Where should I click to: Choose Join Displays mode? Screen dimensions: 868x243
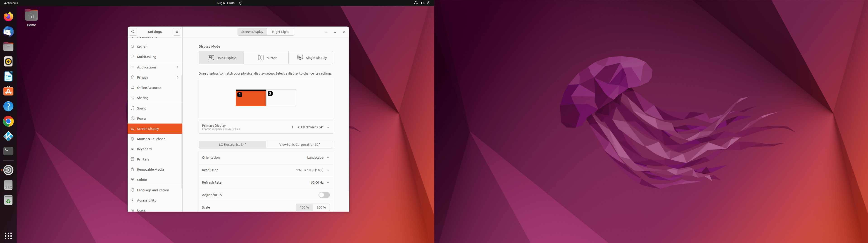point(221,58)
